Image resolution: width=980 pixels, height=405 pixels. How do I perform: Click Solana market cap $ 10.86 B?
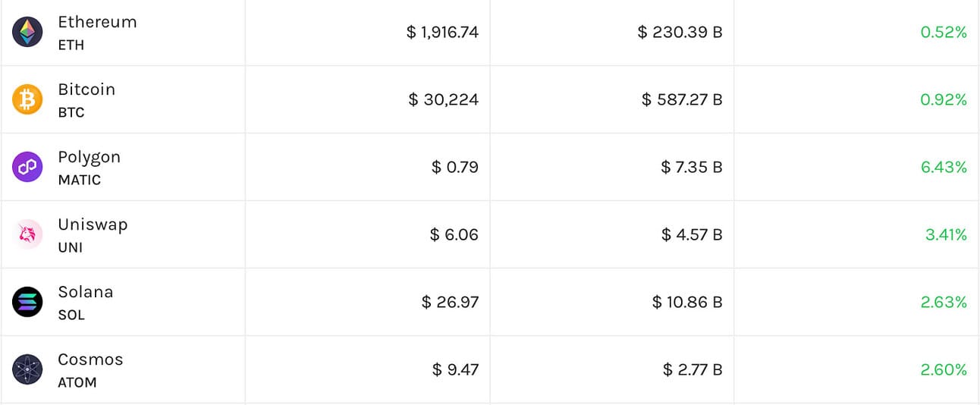click(687, 302)
